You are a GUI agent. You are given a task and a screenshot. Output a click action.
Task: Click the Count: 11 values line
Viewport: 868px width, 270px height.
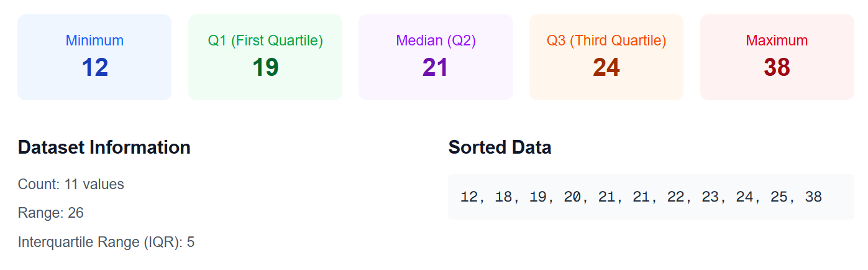(71, 184)
